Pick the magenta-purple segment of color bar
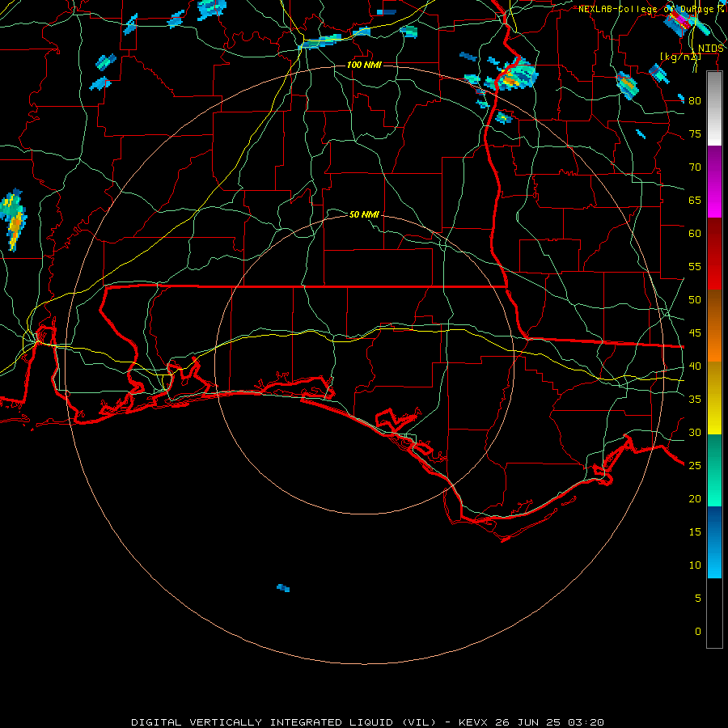The width and height of the screenshot is (728, 728). click(714, 181)
